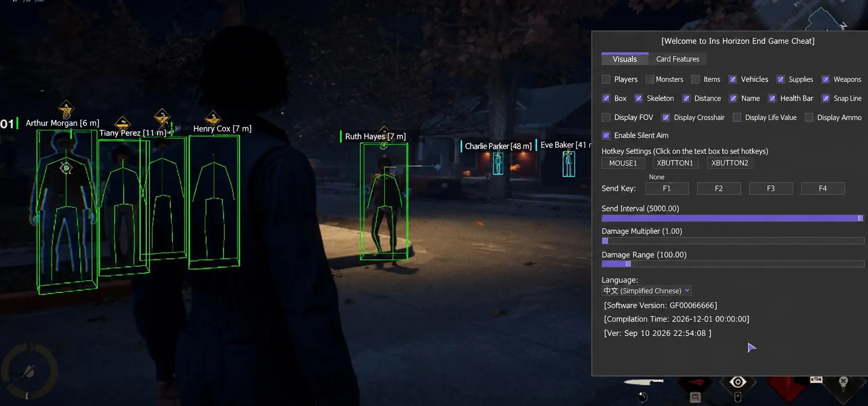Screen dimensions: 868x406
Task: Click the yellow diamond marker above Tiany Perez
Action: click(123, 123)
